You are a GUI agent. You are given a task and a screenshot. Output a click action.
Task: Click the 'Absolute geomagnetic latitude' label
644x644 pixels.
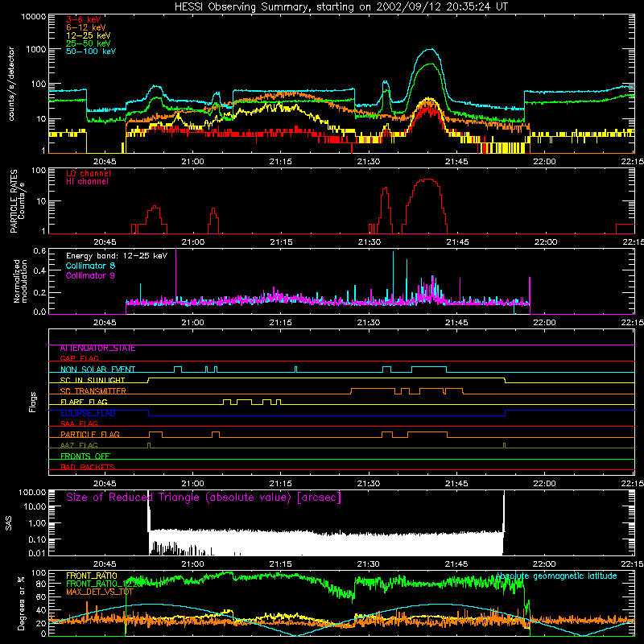coord(556,576)
